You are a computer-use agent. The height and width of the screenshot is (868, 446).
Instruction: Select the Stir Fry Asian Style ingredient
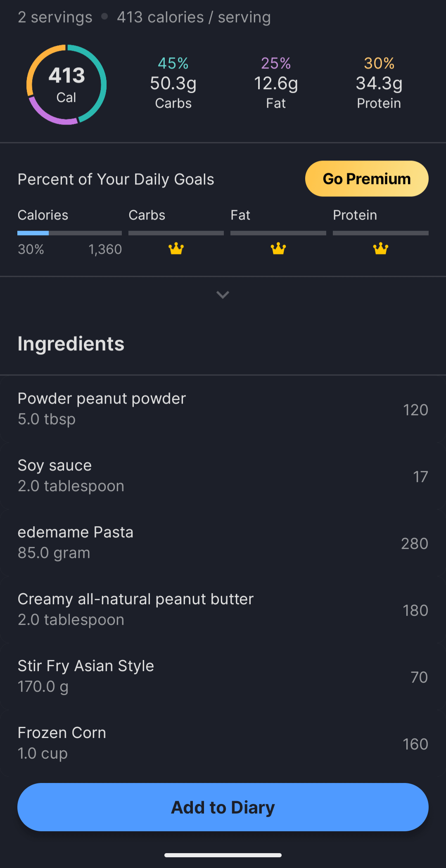[223, 676]
